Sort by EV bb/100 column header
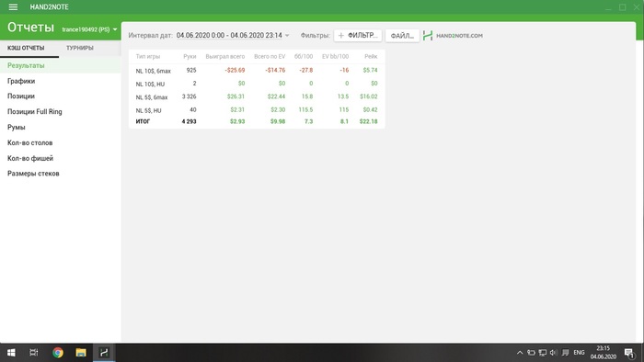This screenshot has width=644, height=362. coord(335,57)
